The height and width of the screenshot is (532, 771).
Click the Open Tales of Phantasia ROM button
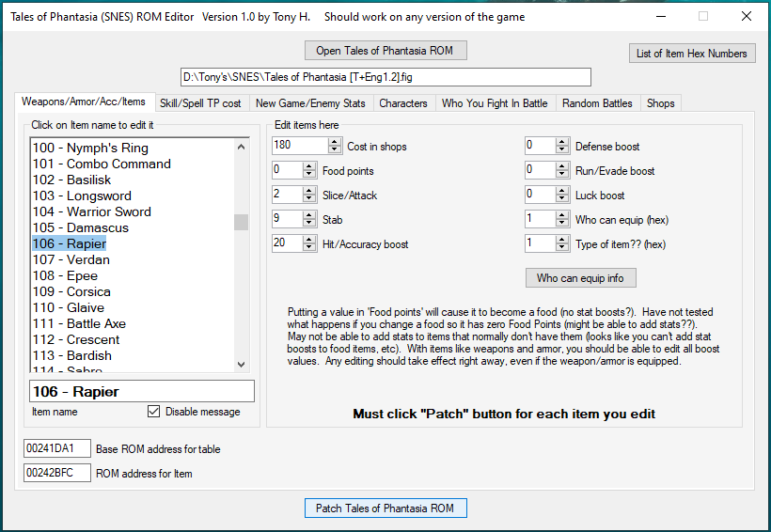385,51
